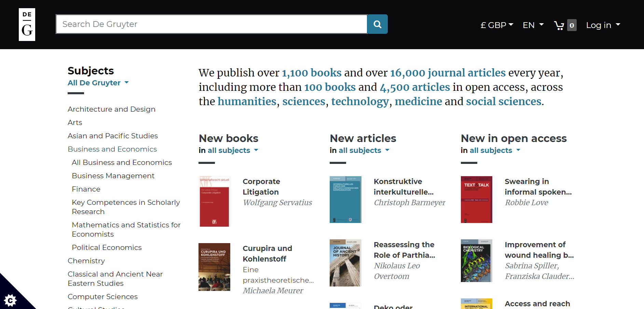Expand the £ GBP currency dropdown
The width and height of the screenshot is (644, 309).
(497, 25)
